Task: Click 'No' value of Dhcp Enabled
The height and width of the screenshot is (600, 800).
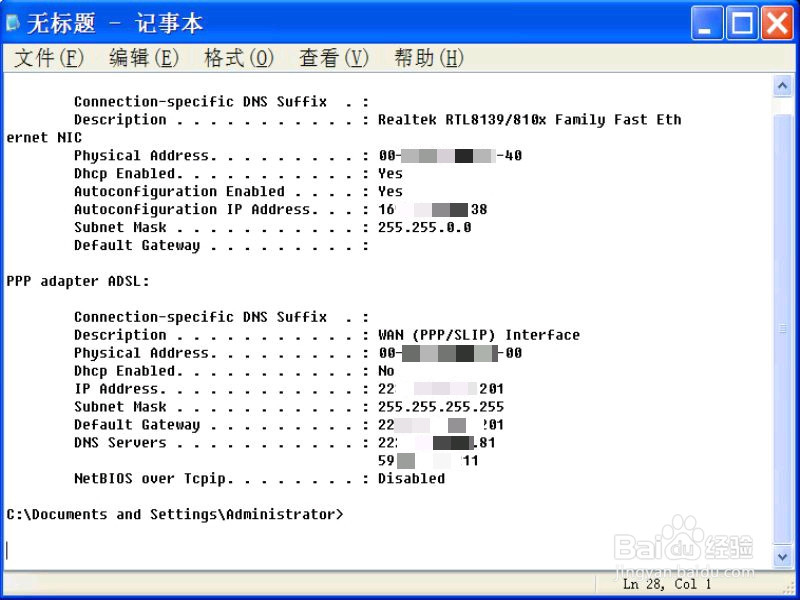Action: coord(386,371)
